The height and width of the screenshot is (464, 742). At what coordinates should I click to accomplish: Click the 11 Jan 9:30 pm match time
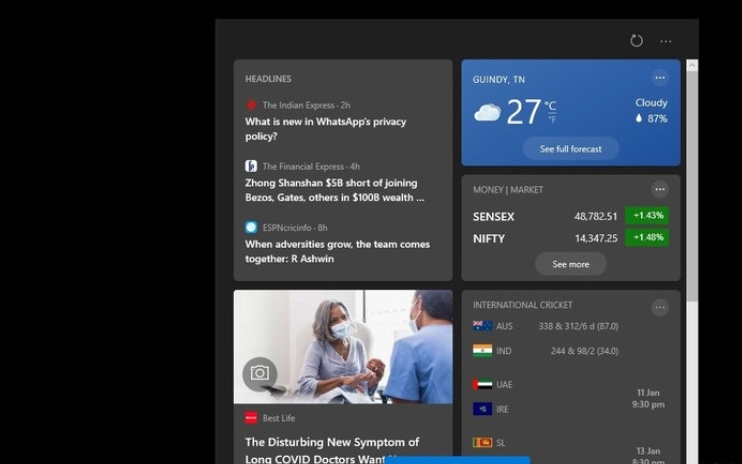648,398
